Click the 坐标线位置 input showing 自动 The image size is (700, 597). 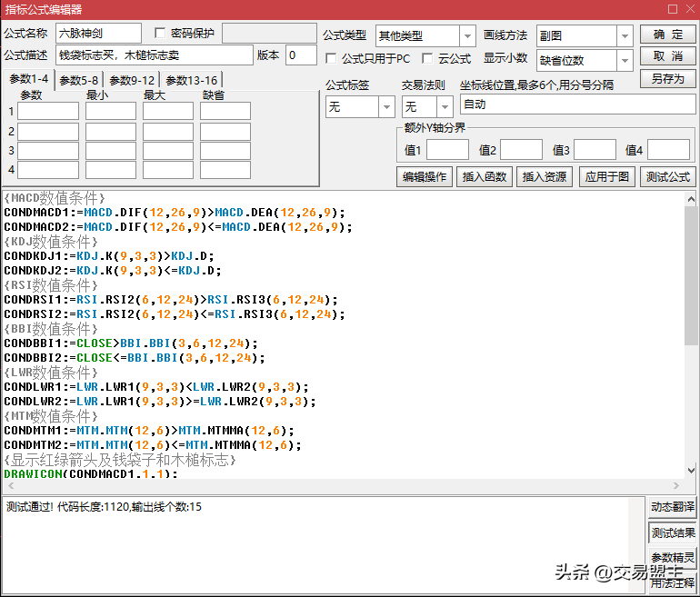(578, 104)
